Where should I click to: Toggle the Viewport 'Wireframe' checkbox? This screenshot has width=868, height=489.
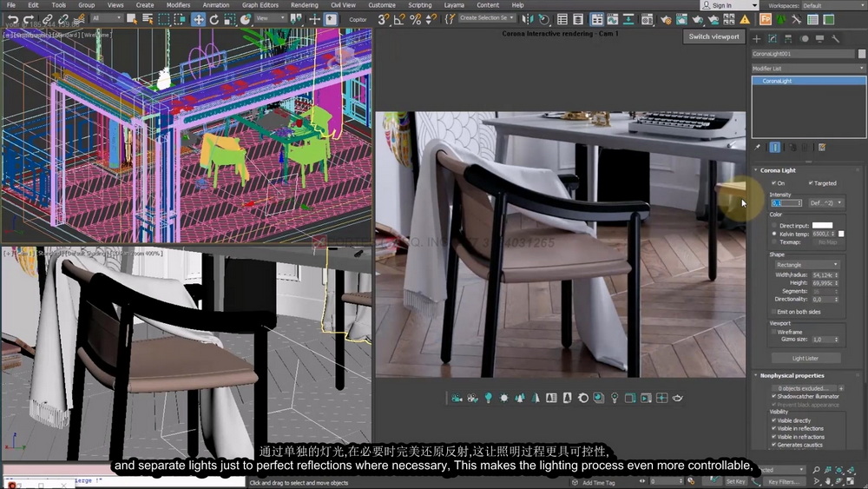click(774, 332)
